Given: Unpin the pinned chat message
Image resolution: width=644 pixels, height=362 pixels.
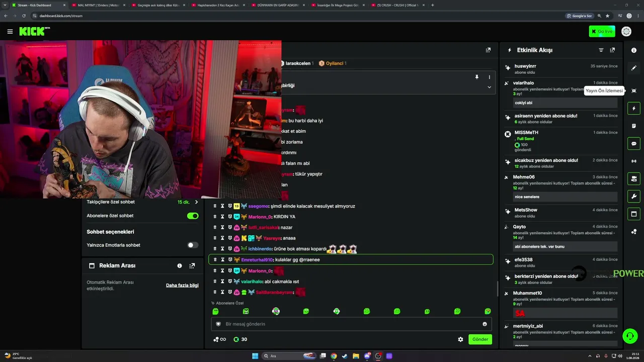Looking at the screenshot, I should (x=476, y=77).
